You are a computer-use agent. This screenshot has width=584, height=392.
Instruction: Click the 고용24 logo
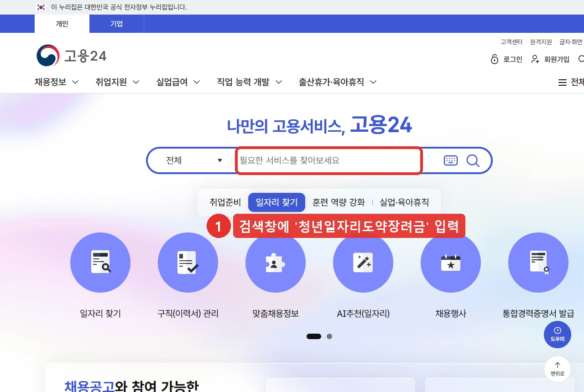click(x=72, y=56)
